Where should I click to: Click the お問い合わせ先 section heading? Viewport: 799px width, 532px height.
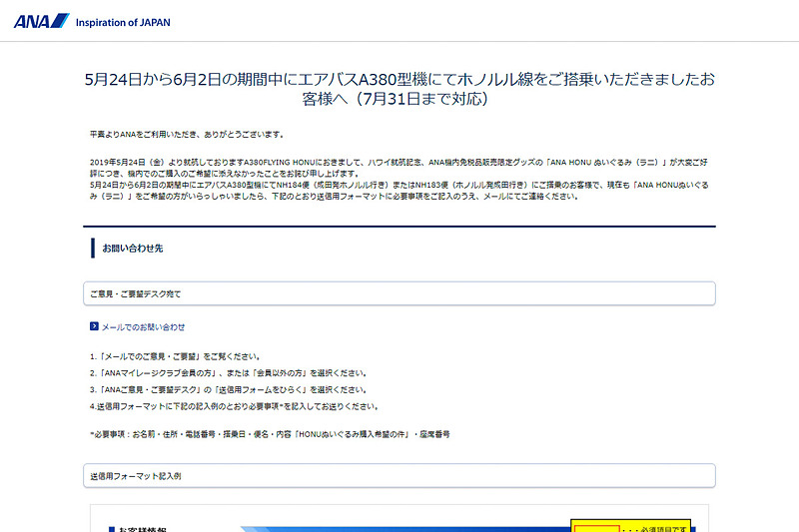coord(133,249)
